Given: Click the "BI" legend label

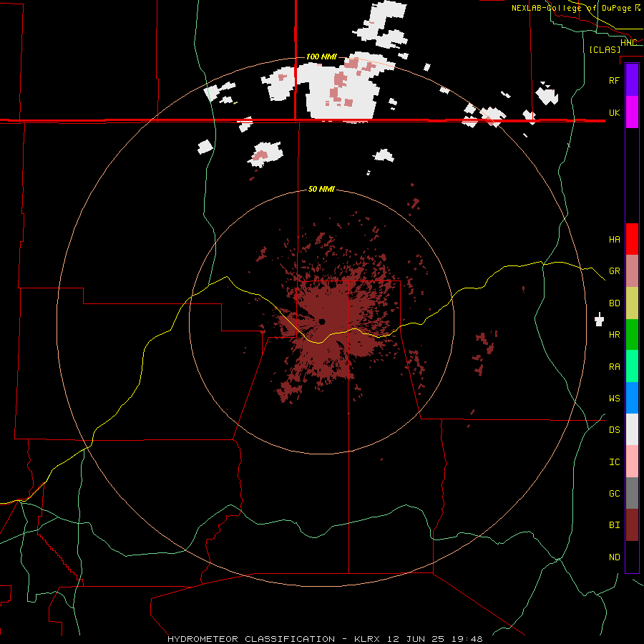Looking at the screenshot, I should pyautogui.click(x=614, y=525).
